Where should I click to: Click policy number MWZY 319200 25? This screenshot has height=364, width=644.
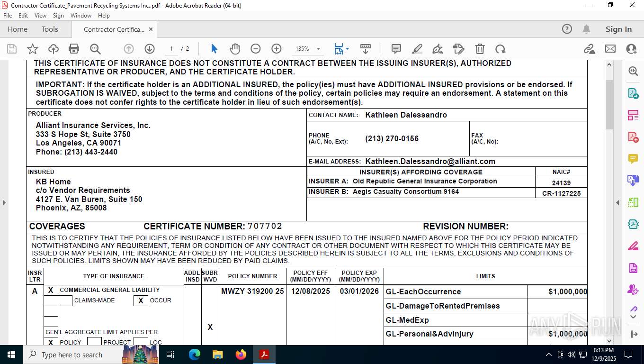pyautogui.click(x=252, y=291)
